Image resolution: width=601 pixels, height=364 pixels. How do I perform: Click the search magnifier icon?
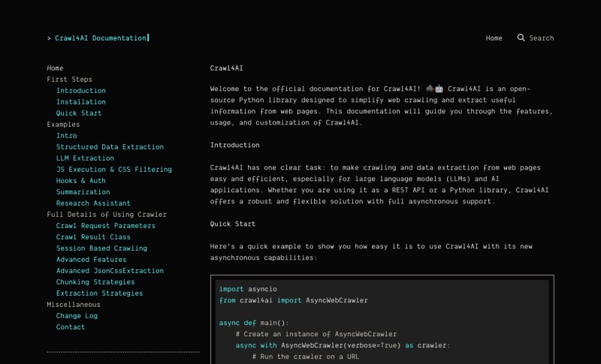[521, 38]
